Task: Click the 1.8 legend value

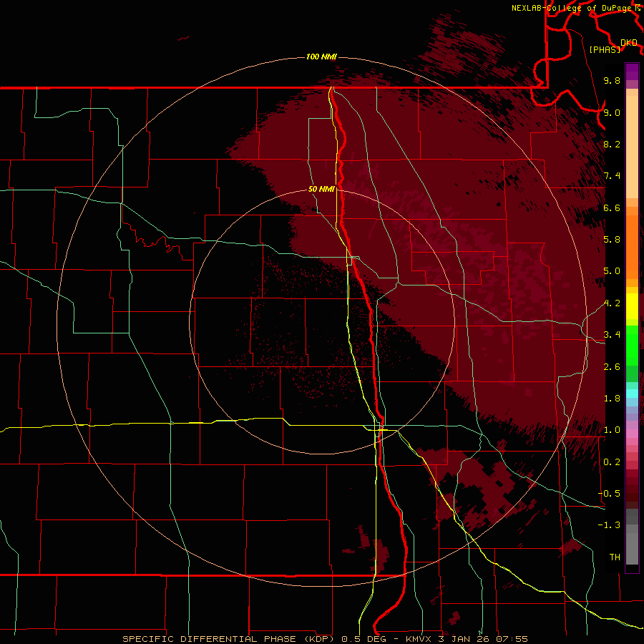Action: 612,399
